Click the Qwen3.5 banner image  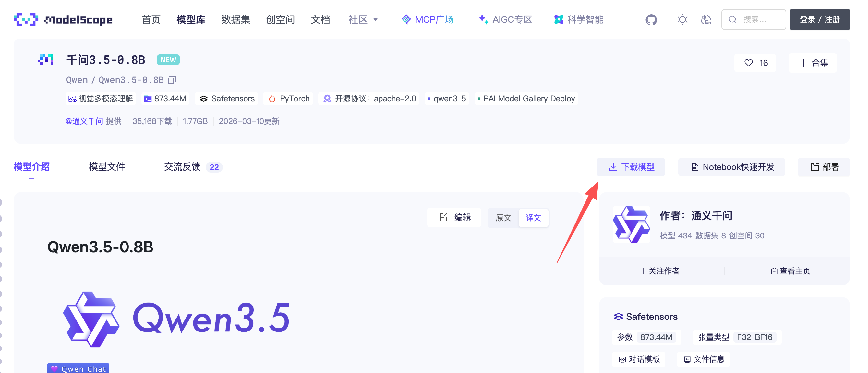click(x=176, y=319)
